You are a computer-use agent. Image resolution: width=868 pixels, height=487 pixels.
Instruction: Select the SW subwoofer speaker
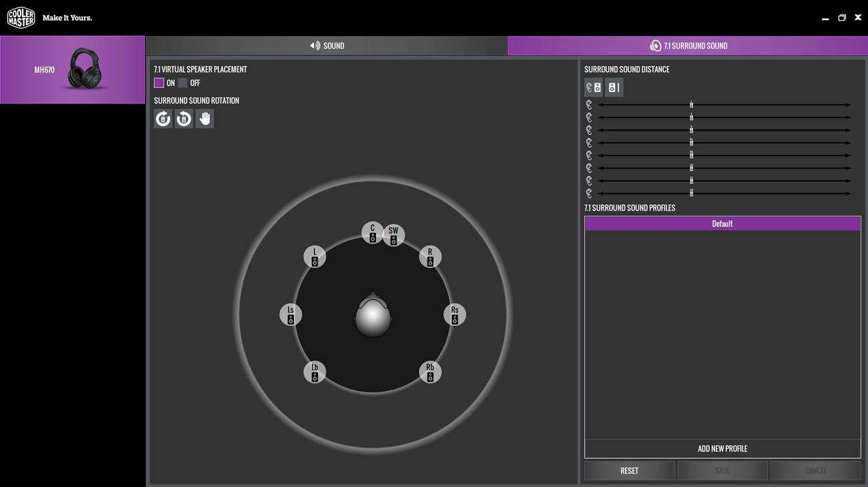click(393, 235)
